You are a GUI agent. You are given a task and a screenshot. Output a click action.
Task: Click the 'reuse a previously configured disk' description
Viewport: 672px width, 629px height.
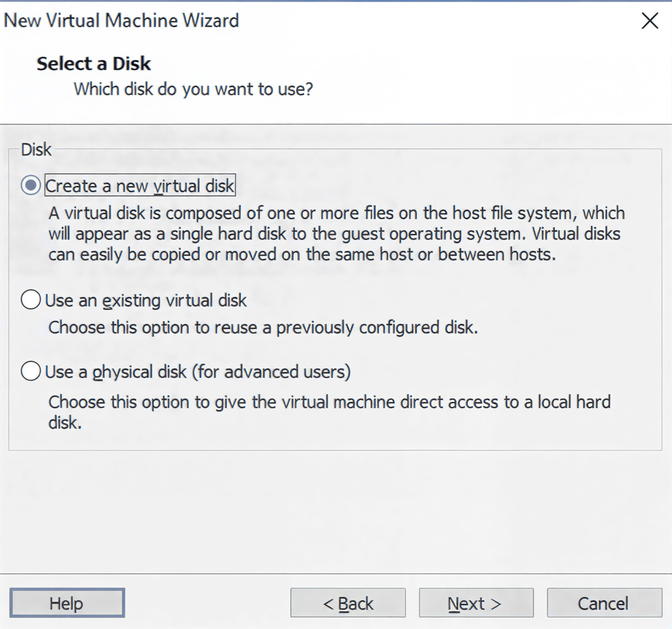263,327
